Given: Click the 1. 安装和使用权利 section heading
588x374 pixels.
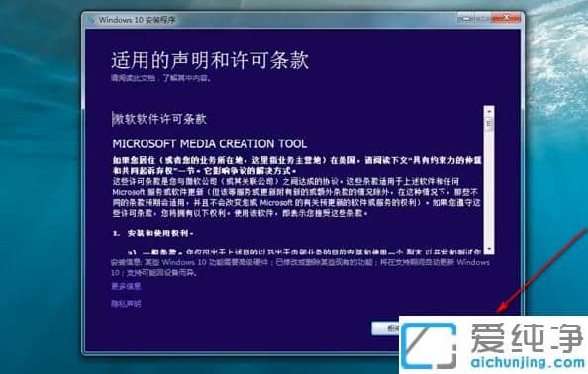Looking at the screenshot, I should [153, 234].
